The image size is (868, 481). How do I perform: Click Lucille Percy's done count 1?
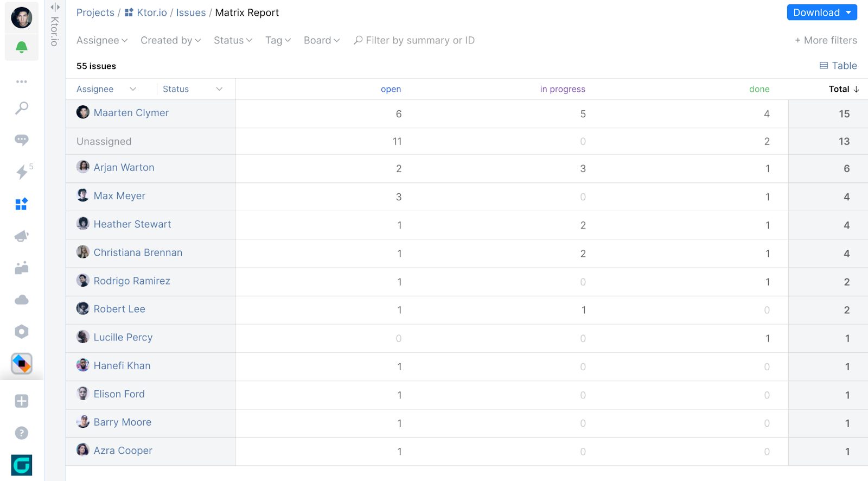tap(768, 338)
